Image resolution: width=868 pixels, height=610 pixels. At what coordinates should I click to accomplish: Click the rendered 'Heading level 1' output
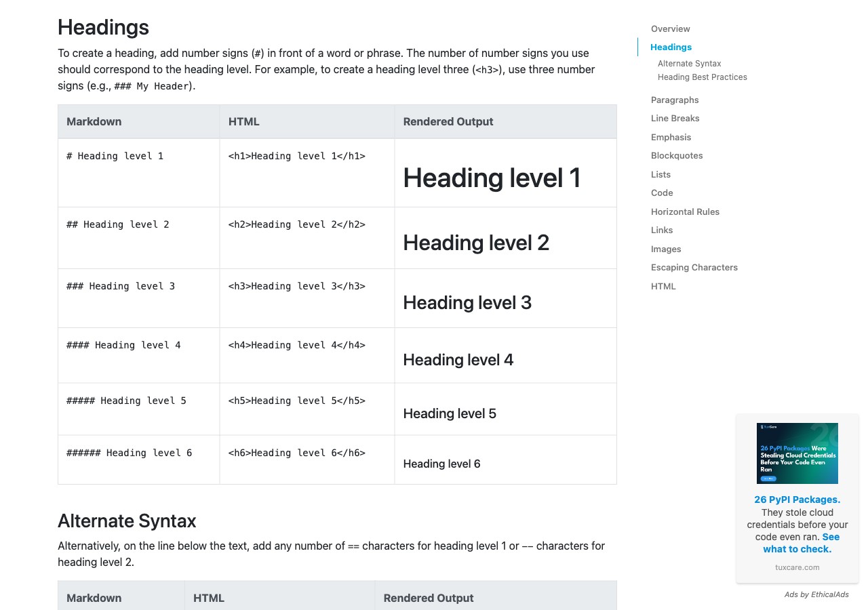492,178
